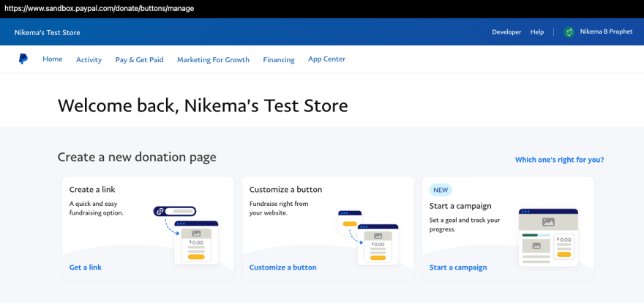This screenshot has height=304, width=644.
Task: Click the Create a link card heading
Action: click(92, 190)
